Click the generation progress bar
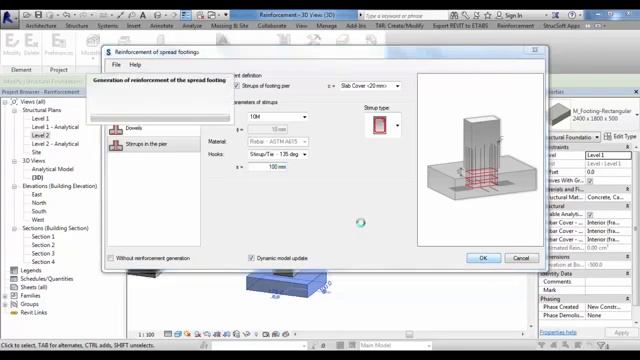 (160, 118)
